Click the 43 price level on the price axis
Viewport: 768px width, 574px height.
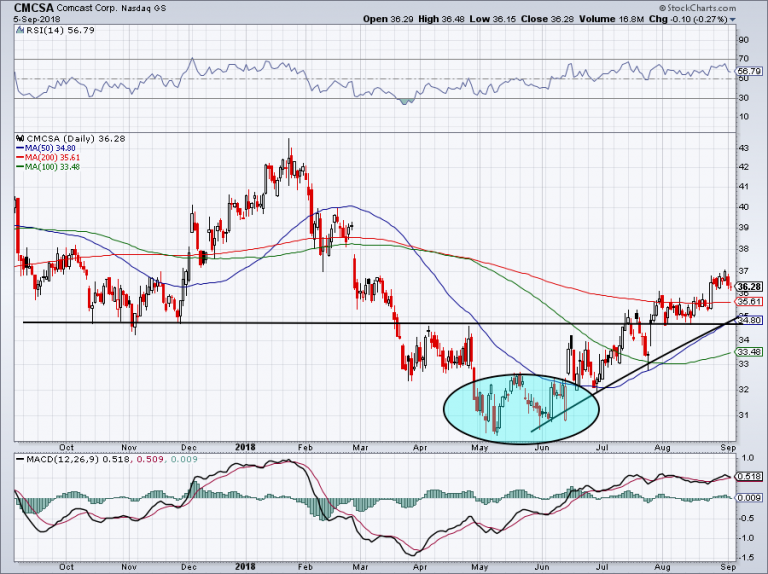[743, 148]
